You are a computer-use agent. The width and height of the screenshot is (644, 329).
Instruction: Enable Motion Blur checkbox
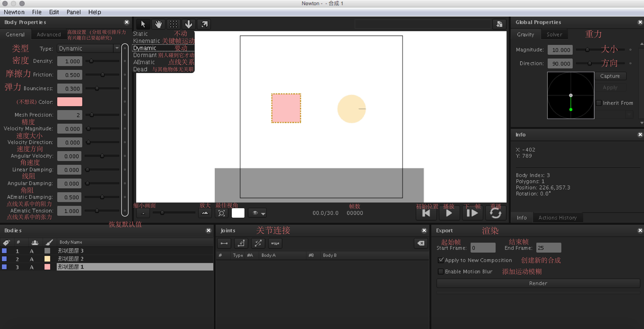(441, 271)
